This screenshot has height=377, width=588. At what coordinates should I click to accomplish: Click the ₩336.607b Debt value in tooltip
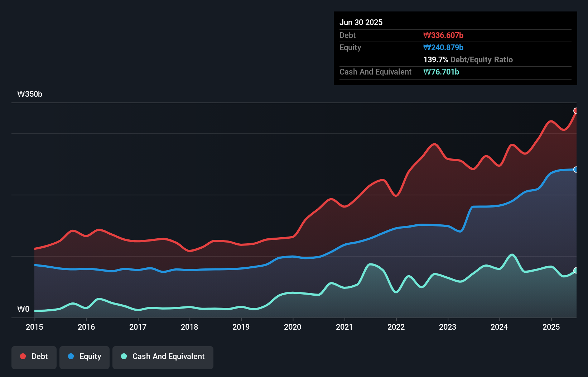443,35
